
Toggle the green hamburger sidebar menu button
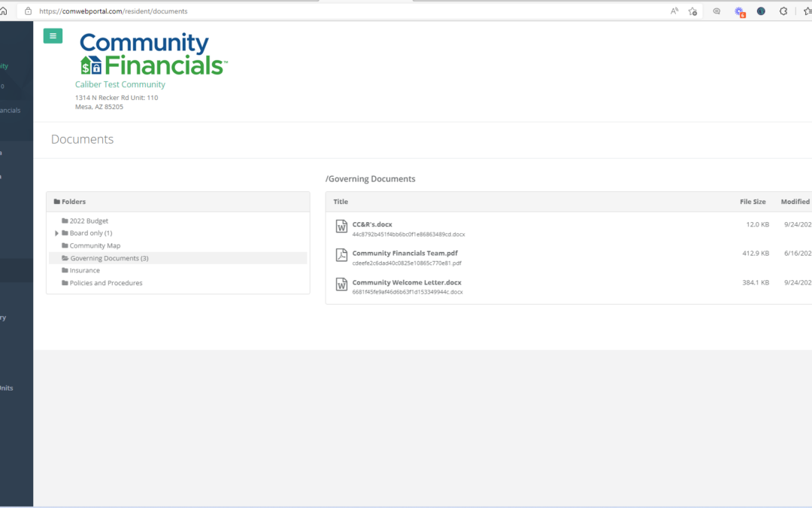[x=53, y=36]
